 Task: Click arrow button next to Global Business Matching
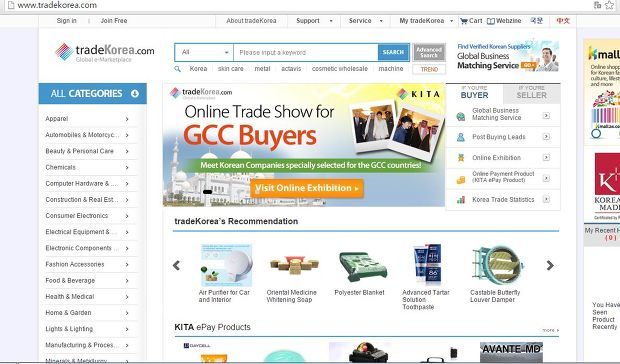tap(546, 115)
